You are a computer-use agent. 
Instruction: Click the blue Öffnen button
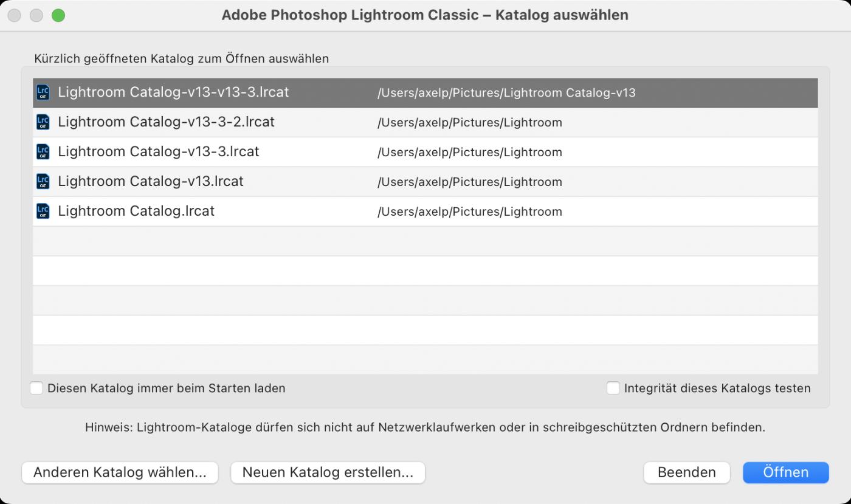point(786,472)
